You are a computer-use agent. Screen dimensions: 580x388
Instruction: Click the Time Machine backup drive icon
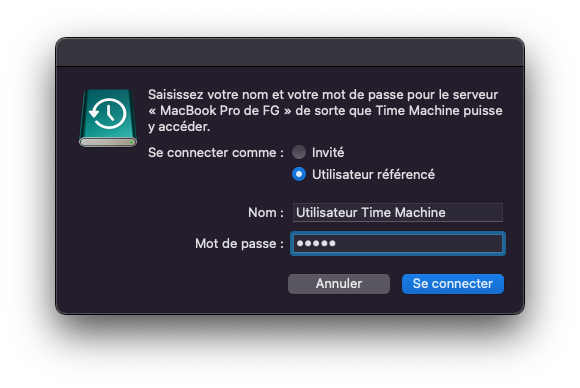tap(108, 118)
